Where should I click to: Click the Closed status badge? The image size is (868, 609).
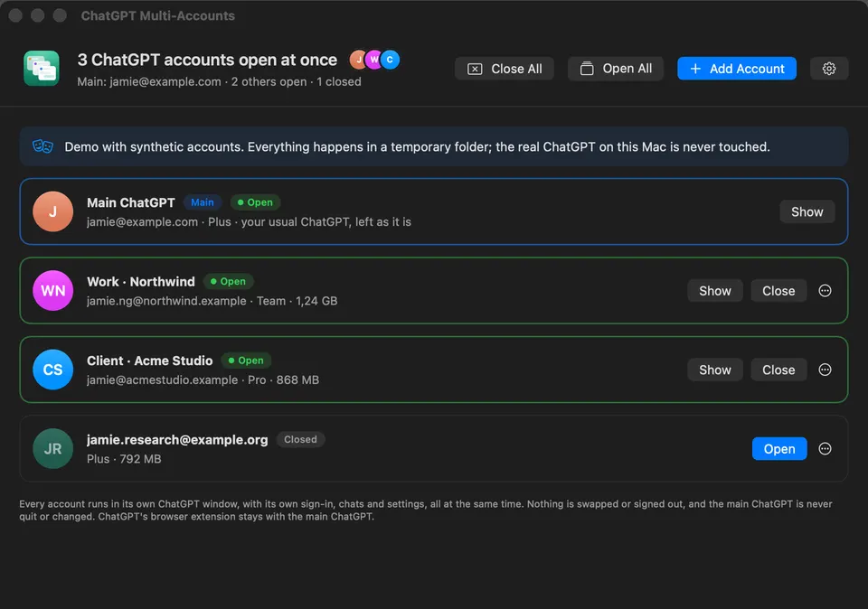pyautogui.click(x=300, y=440)
